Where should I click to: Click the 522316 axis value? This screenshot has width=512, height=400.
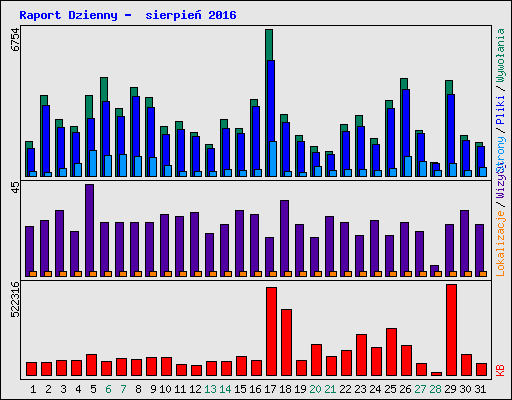pos(15,300)
